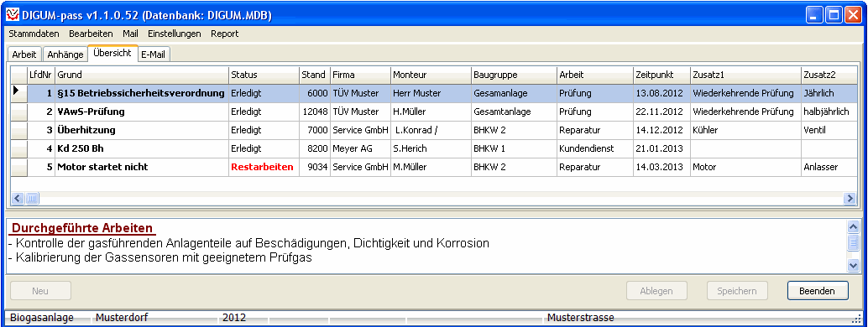This screenshot has height=327, width=868.
Task: Click the 'Herr Muster' Monteur cell
Action: click(431, 94)
